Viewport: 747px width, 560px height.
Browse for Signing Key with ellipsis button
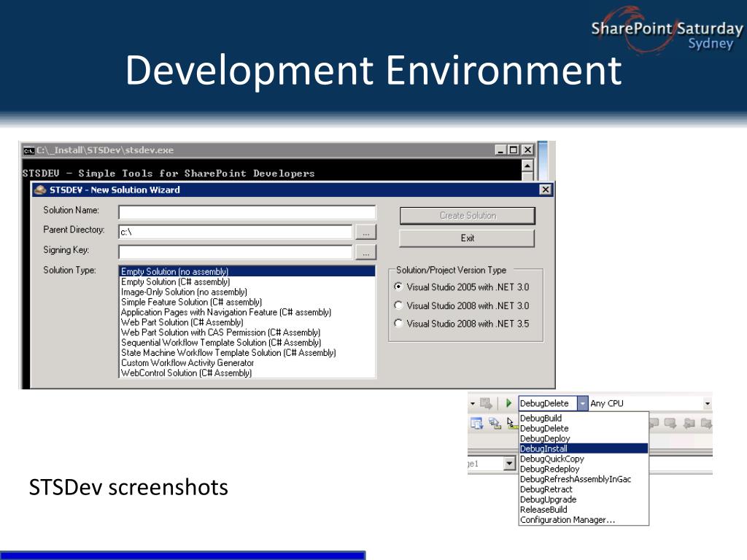(366, 252)
